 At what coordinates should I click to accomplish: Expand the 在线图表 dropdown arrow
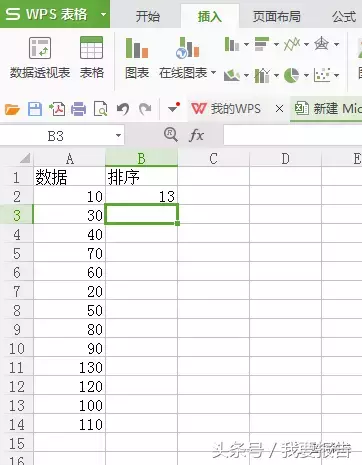tap(213, 72)
